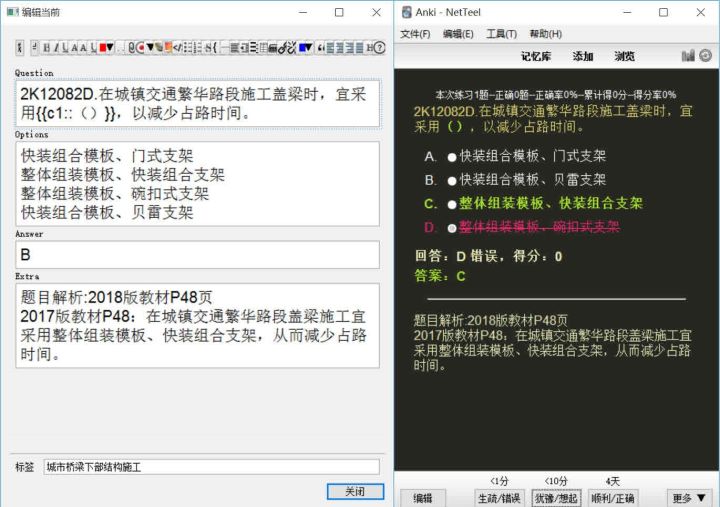The image size is (720, 507).
Task: Rate card as 顺利/正确
Action: click(x=613, y=498)
